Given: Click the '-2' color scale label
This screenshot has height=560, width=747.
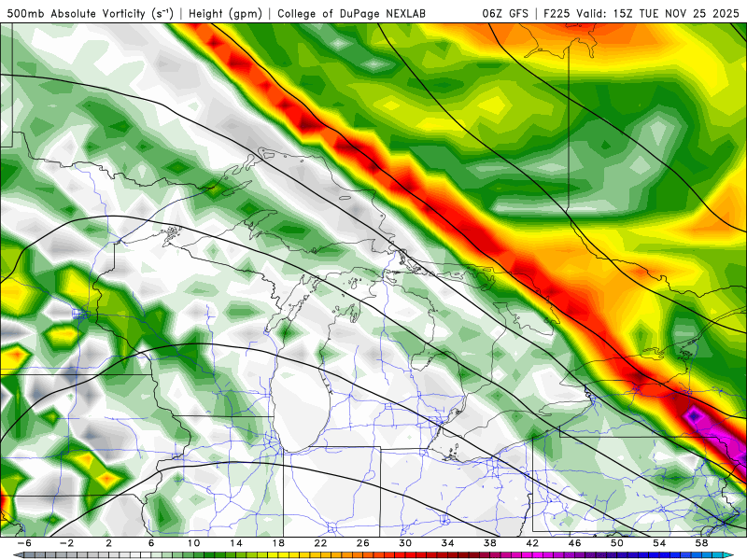Looking at the screenshot, I should point(66,543).
